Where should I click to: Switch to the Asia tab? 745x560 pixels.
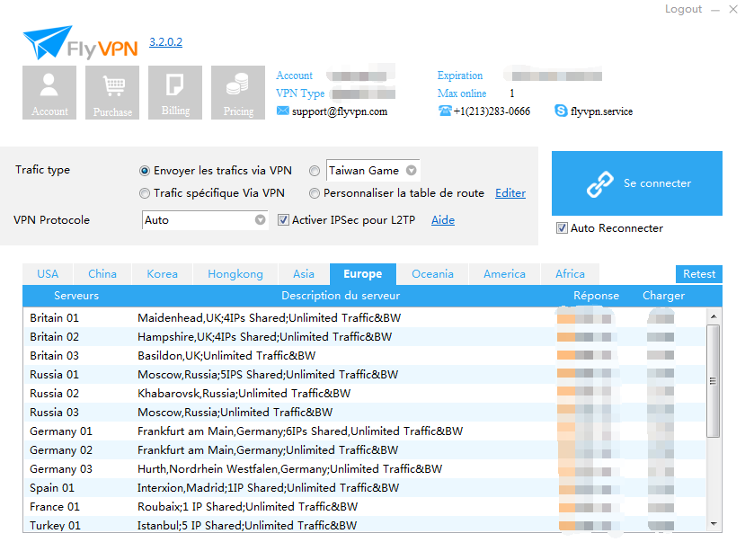point(304,274)
